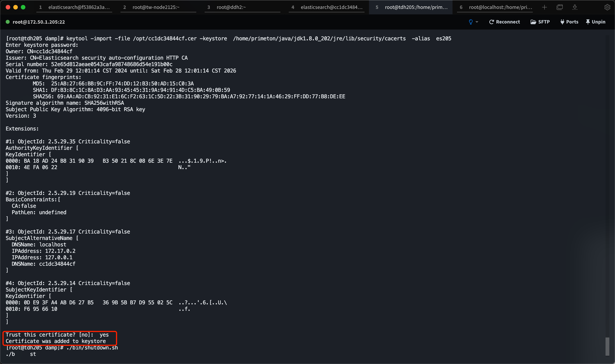615x364 pixels.
Task: Click the green connection status indicator
Action: [8, 22]
